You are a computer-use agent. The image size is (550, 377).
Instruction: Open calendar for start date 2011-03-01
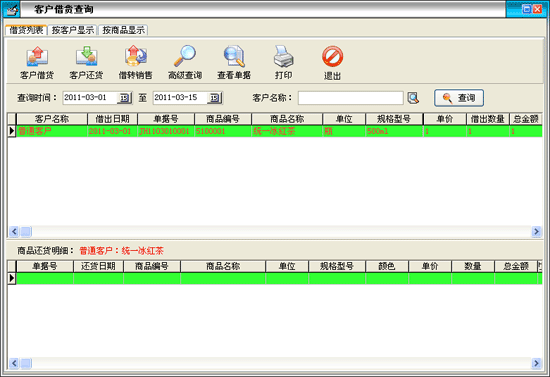[125, 98]
